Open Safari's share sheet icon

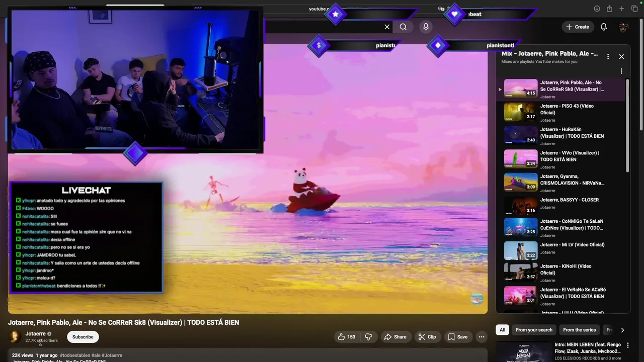[609, 9]
